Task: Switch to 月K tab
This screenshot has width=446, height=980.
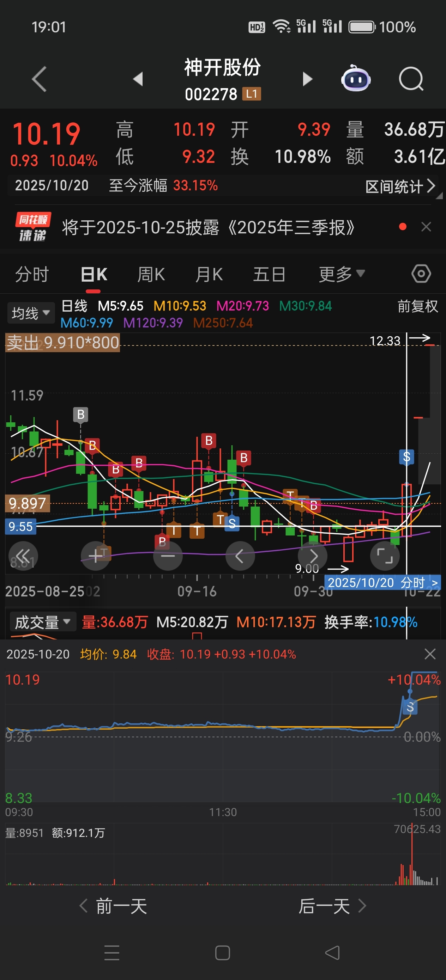Action: tap(209, 274)
